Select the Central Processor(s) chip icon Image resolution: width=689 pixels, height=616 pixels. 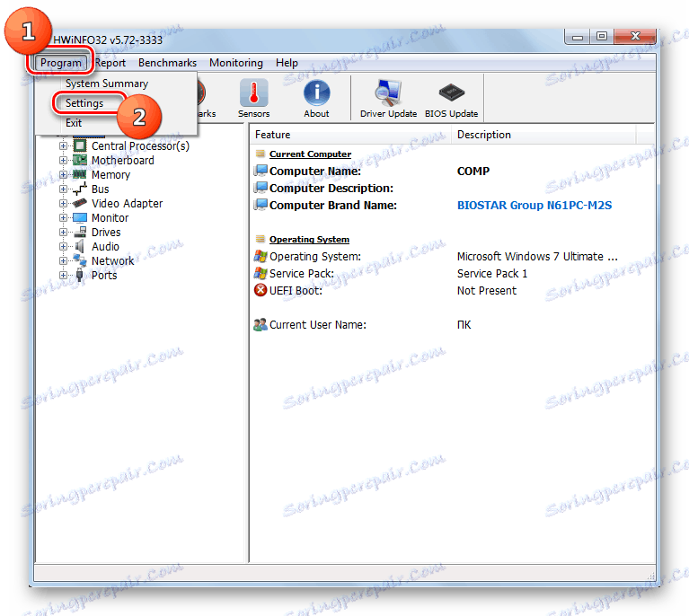(x=80, y=145)
